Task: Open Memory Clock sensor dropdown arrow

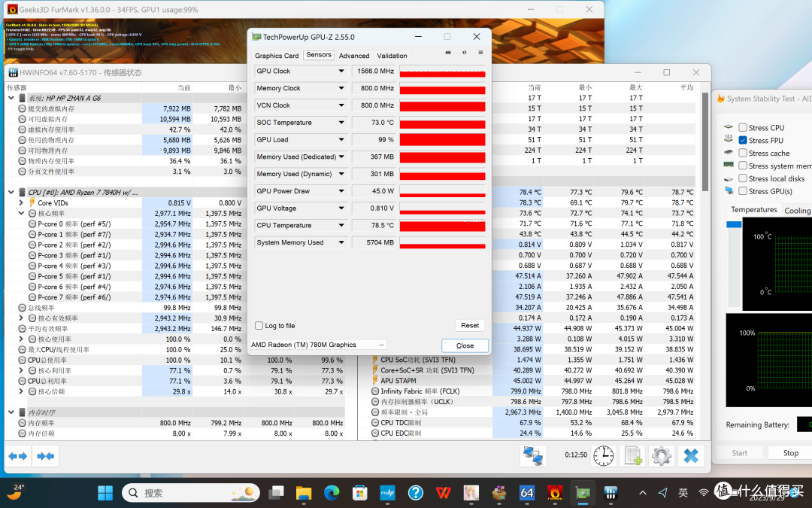Action: tap(341, 88)
